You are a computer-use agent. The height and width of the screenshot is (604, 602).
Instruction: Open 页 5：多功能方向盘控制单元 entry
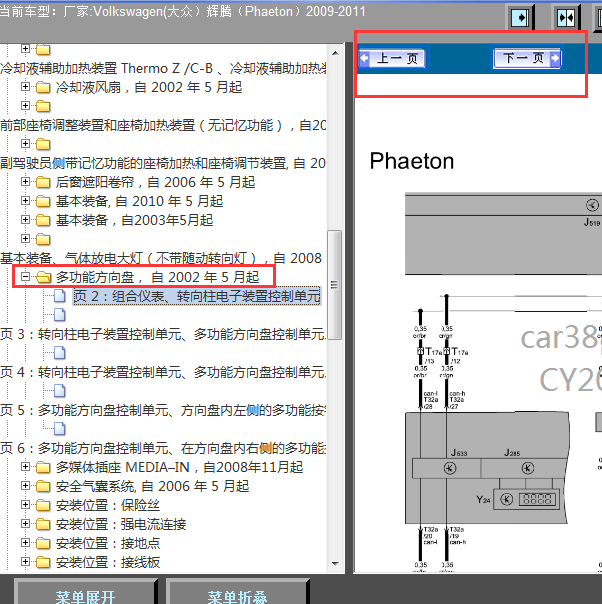pyautogui.click(x=163, y=410)
